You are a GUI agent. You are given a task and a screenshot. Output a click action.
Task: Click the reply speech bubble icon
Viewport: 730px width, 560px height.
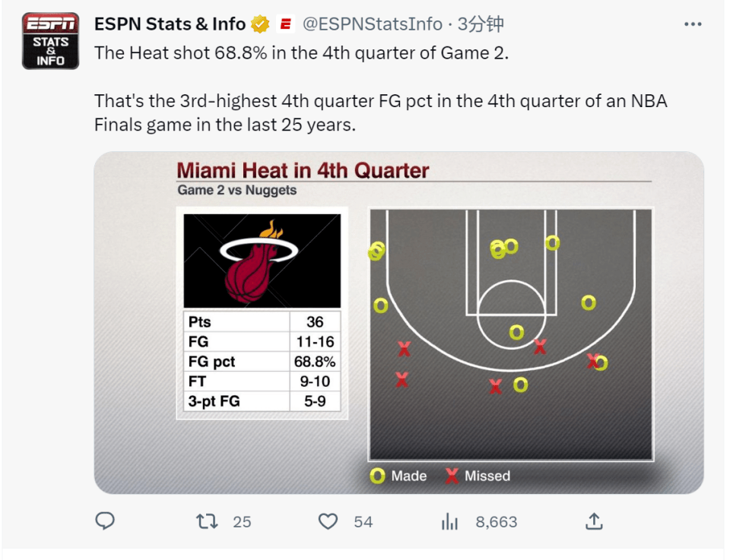pos(105,521)
